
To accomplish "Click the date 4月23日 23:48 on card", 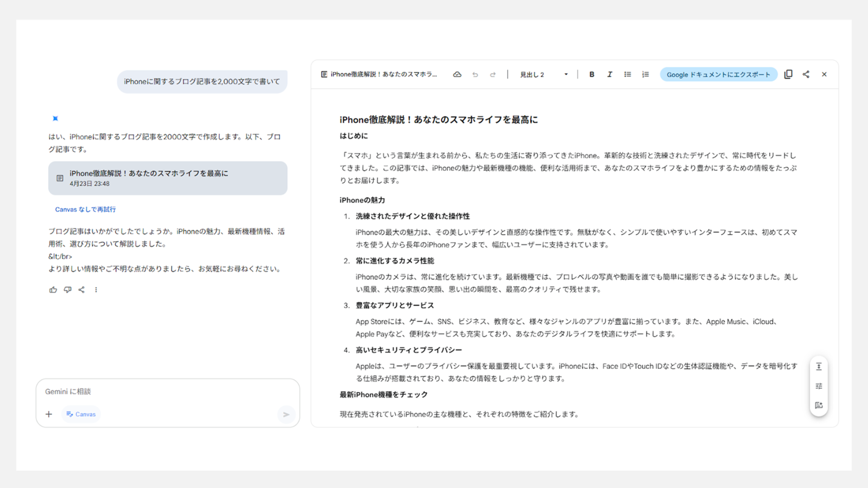I will coord(90,184).
